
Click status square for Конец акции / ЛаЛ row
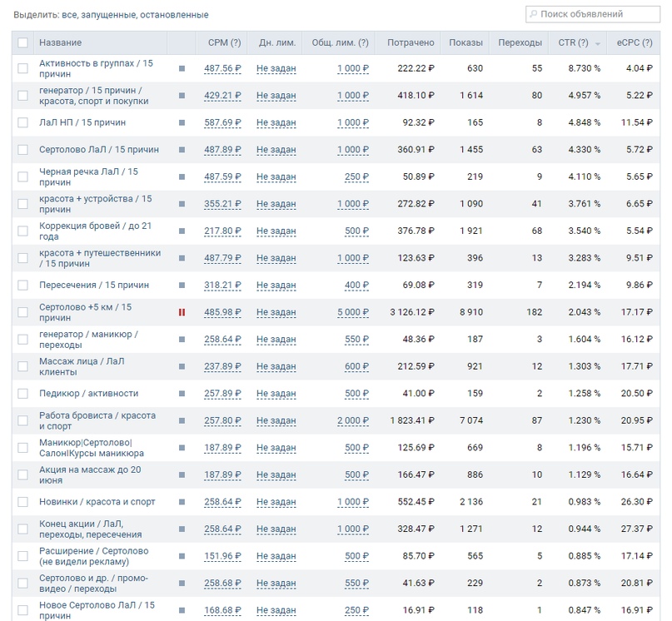(182, 529)
